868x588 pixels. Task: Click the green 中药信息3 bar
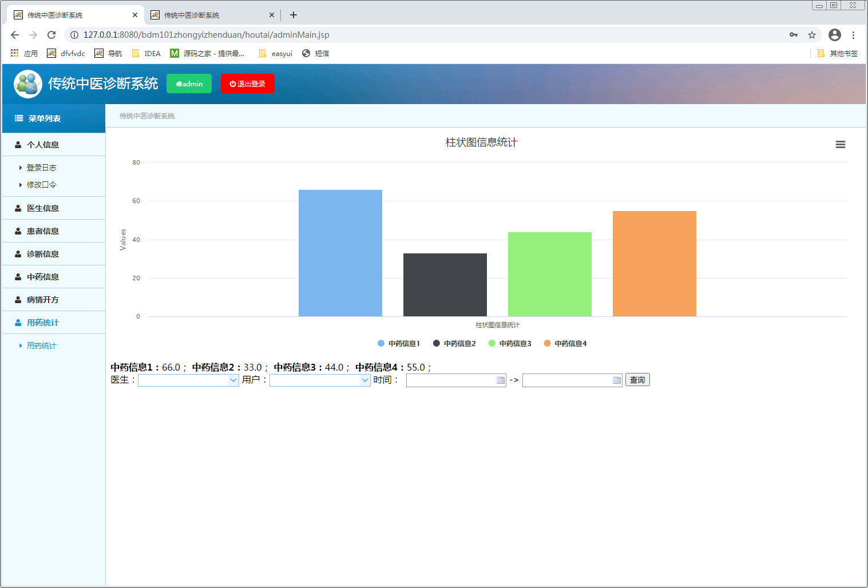click(550, 274)
